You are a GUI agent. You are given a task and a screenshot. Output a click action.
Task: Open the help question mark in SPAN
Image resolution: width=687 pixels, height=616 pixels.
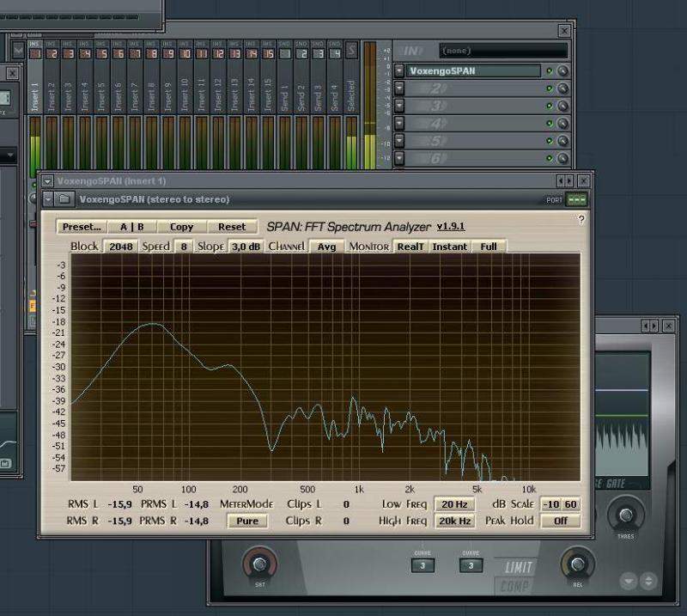[x=581, y=220]
